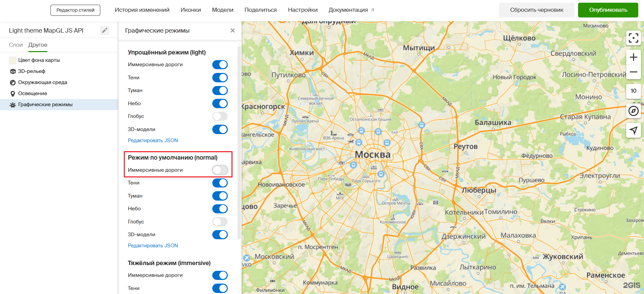Click the compass rotation icon
Image resolution: width=644 pixels, height=294 pixels.
click(x=633, y=111)
